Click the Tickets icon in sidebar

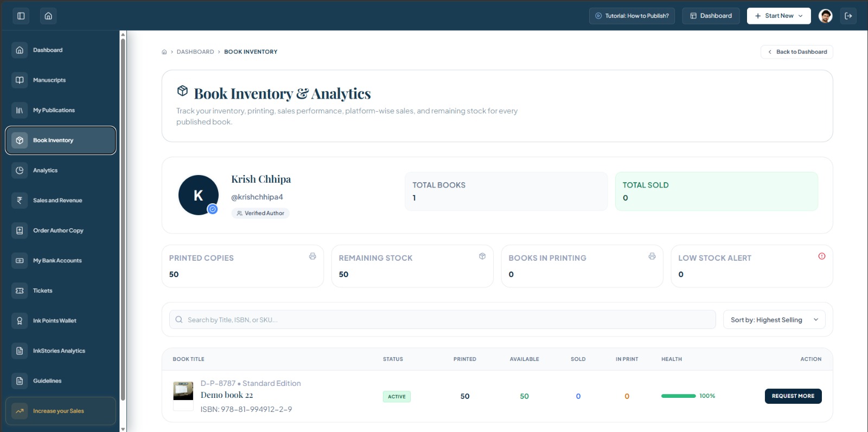20,291
